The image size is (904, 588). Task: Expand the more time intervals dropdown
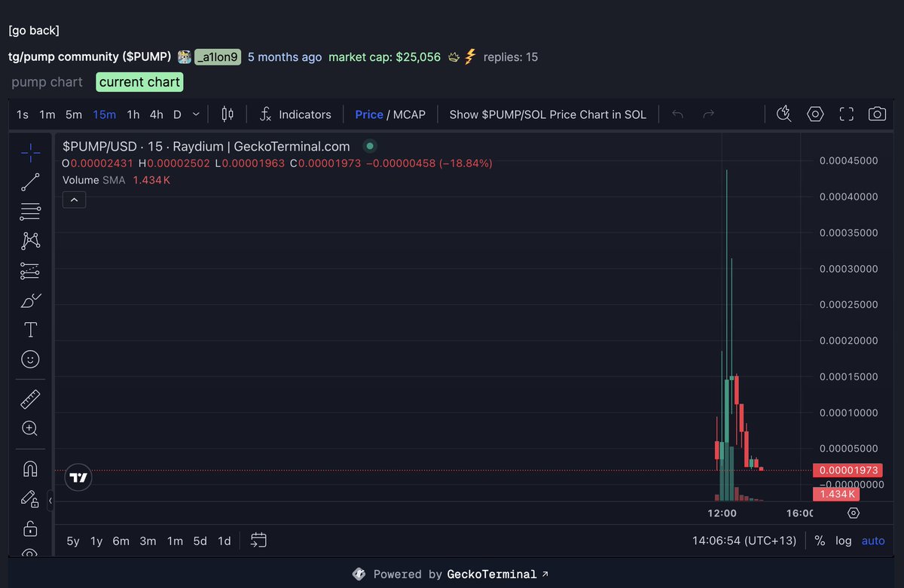pyautogui.click(x=196, y=114)
